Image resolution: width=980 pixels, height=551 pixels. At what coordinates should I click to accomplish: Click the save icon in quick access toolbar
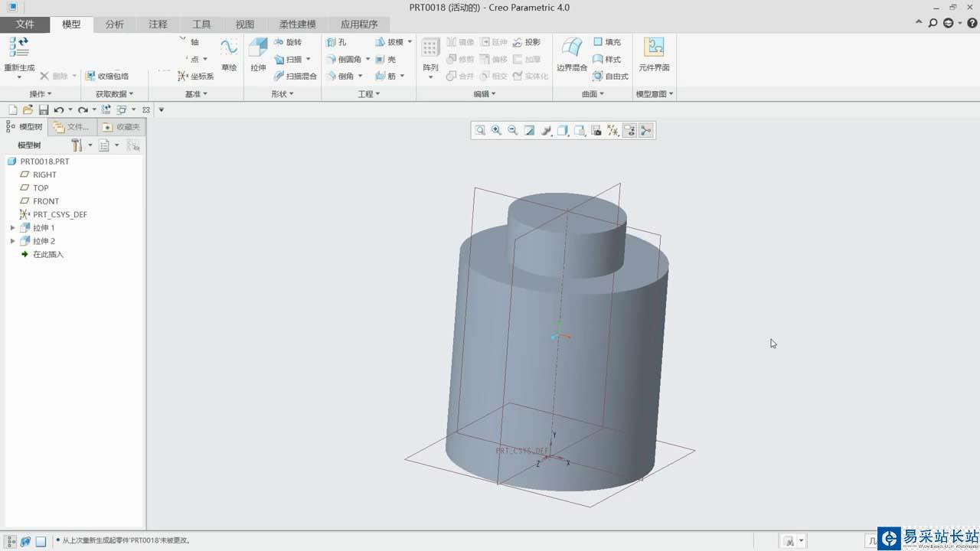[x=44, y=110]
